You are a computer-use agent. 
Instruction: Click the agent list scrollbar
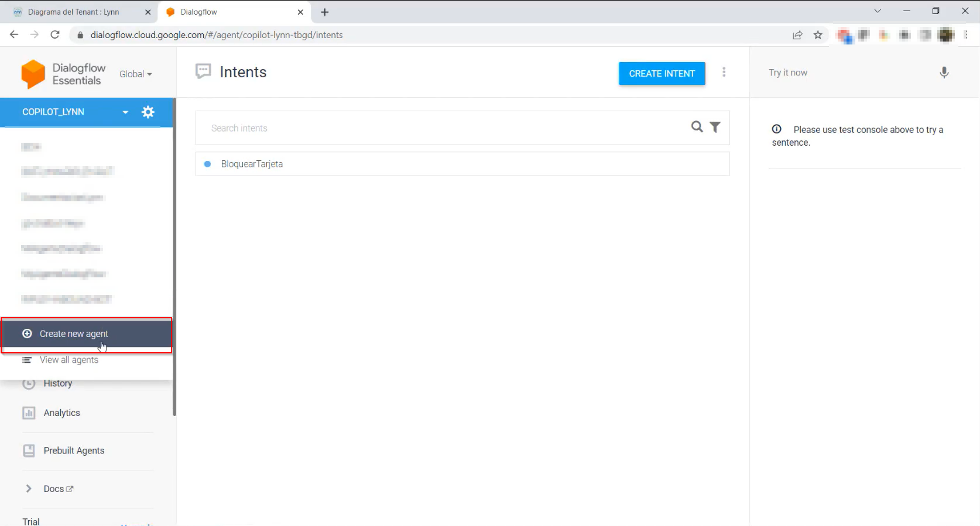174,257
